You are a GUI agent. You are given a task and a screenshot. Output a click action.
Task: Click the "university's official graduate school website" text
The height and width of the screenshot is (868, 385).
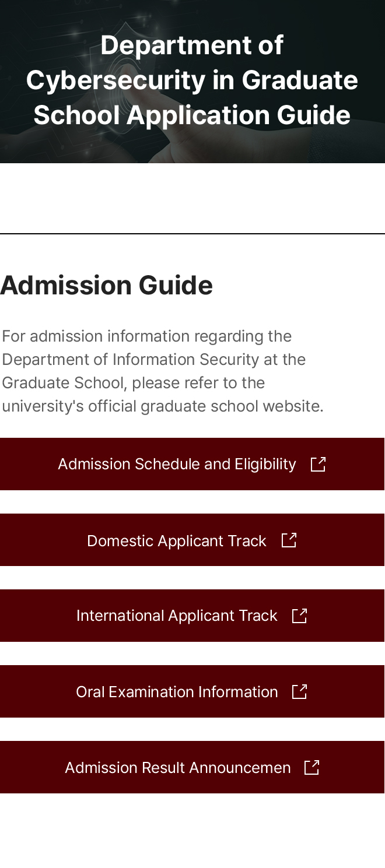tap(163, 406)
